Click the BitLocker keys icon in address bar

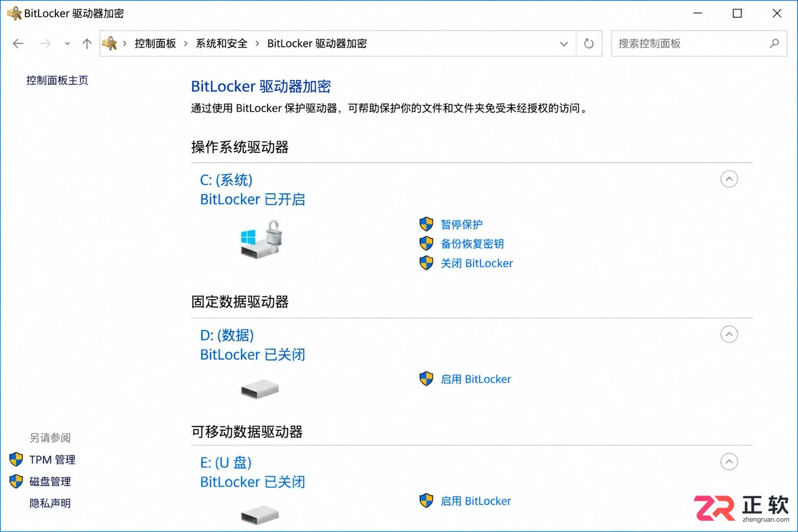point(110,43)
